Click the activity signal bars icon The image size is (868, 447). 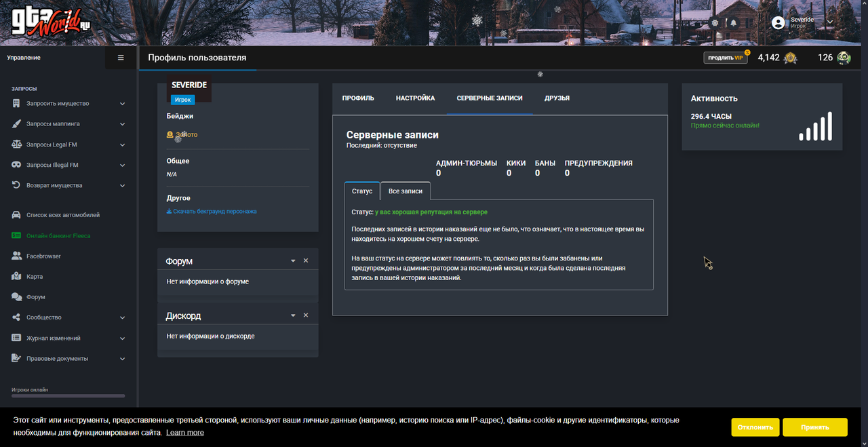tap(816, 127)
